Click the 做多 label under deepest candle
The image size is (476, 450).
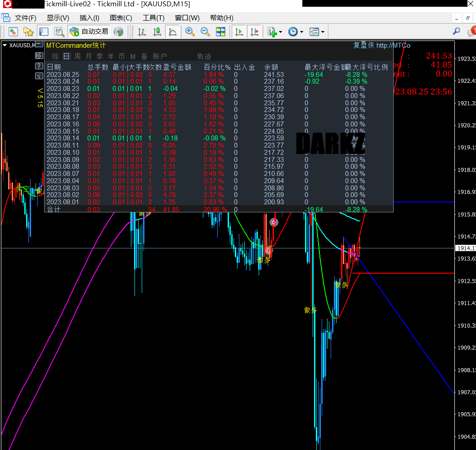[x=310, y=310]
